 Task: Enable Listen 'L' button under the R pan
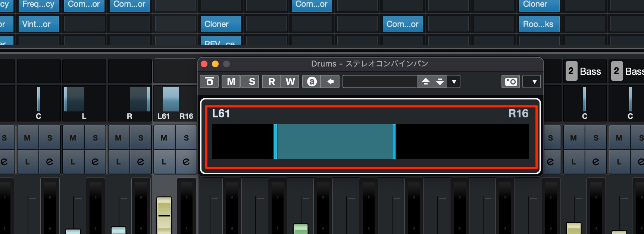coord(118,162)
